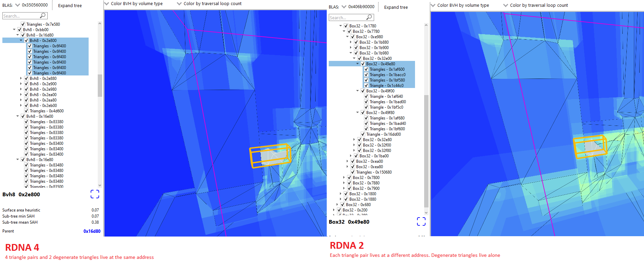644x268 pixels.
Task: Focus on Bvh8 0x2e800 with bracket icon
Action: pos(95,194)
